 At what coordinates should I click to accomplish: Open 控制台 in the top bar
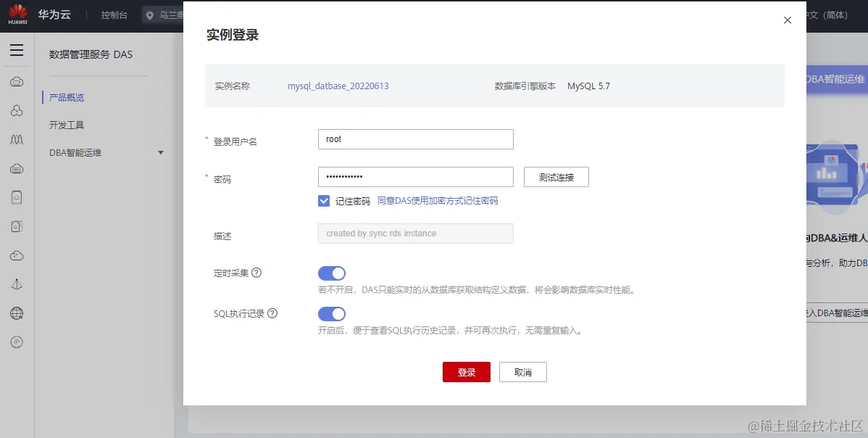[114, 15]
